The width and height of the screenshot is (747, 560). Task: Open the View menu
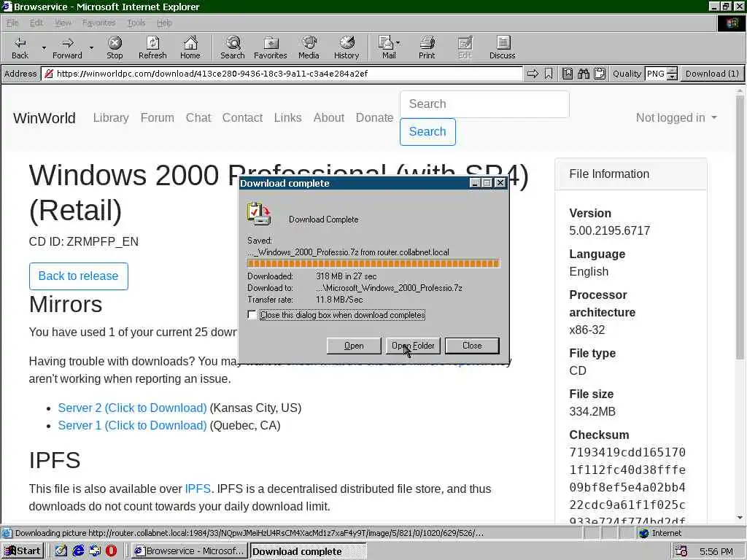tap(63, 23)
